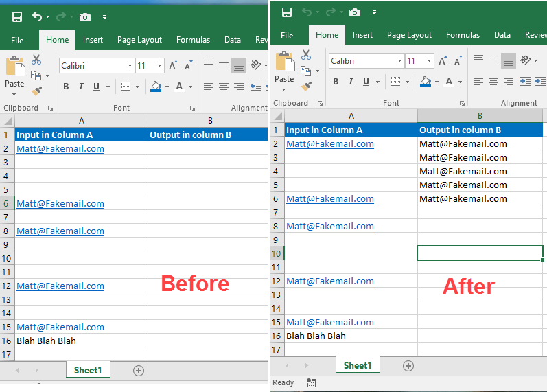Viewport: 547px width, 392px height.
Task: Toggle Bottom Align in Before window
Action: [239, 65]
